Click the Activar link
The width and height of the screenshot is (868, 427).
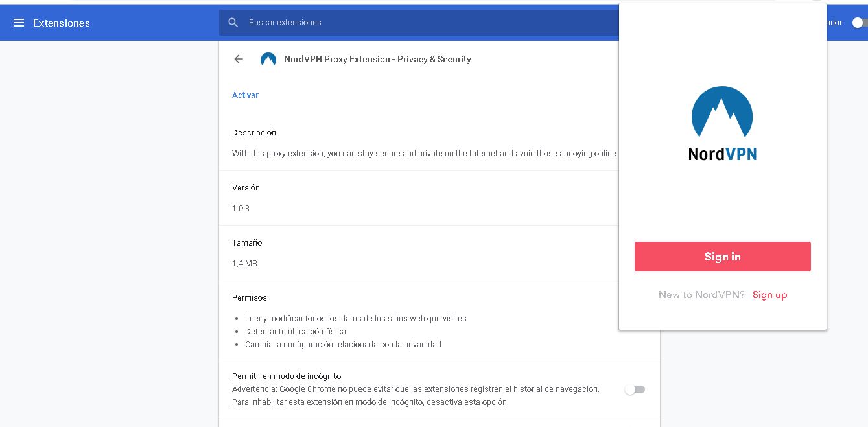[x=245, y=95]
